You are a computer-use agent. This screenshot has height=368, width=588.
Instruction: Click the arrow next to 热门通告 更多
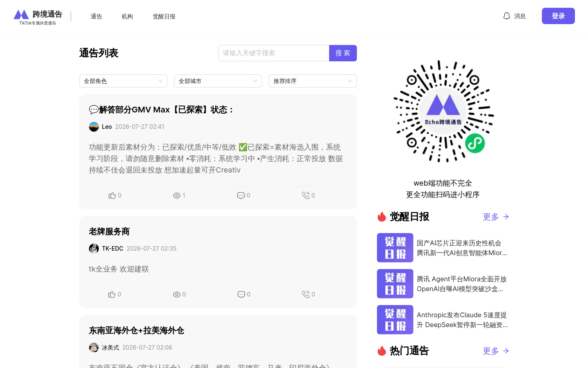tap(506, 351)
